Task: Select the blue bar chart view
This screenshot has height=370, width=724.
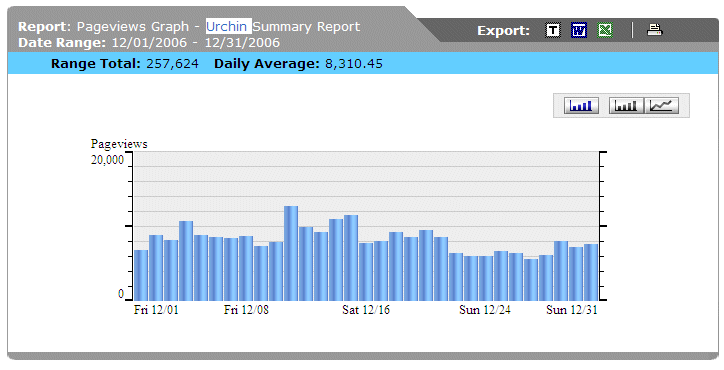Action: point(581,106)
